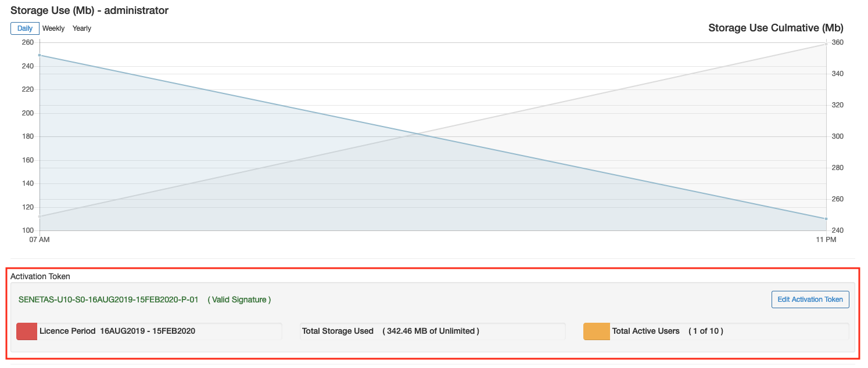Click the SENETAS activation token text
The image size is (868, 368).
click(x=109, y=300)
